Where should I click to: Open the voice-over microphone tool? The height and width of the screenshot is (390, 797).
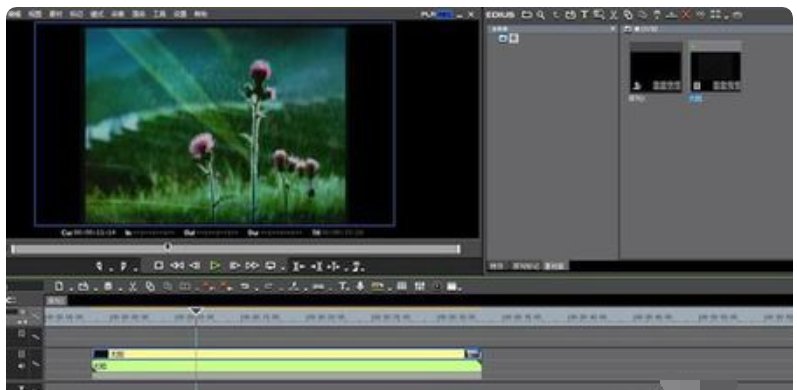pos(360,287)
